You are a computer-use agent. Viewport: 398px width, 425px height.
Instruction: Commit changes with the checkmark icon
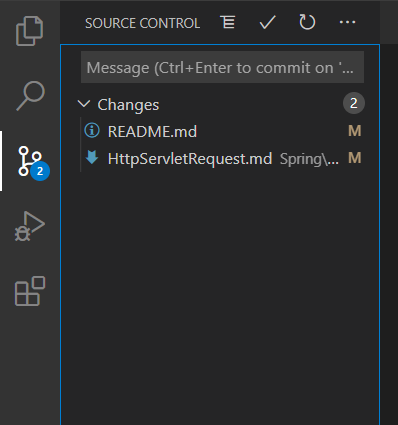point(267,22)
